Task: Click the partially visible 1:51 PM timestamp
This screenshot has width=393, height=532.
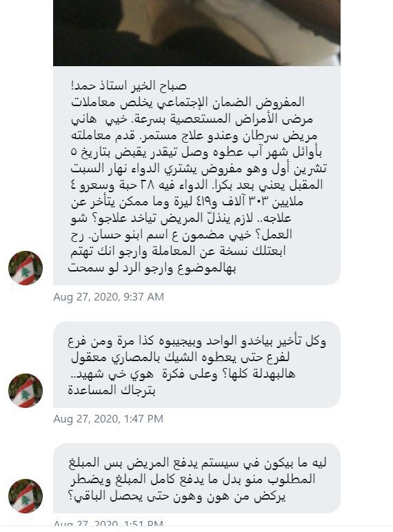Action: click(x=108, y=523)
